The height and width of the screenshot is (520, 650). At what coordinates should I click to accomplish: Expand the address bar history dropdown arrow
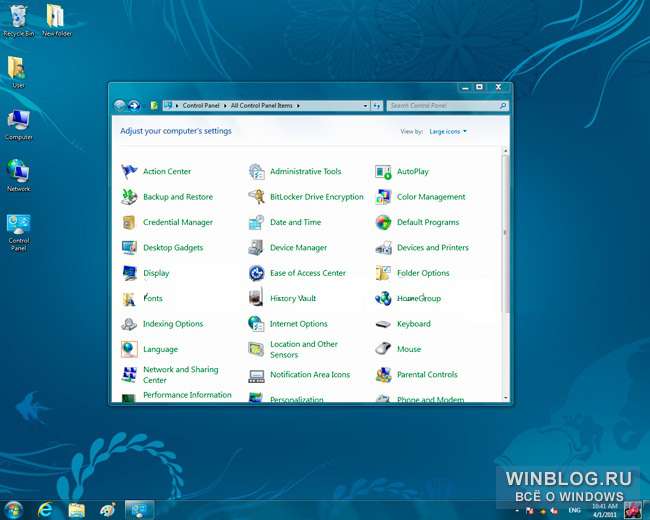tap(365, 106)
